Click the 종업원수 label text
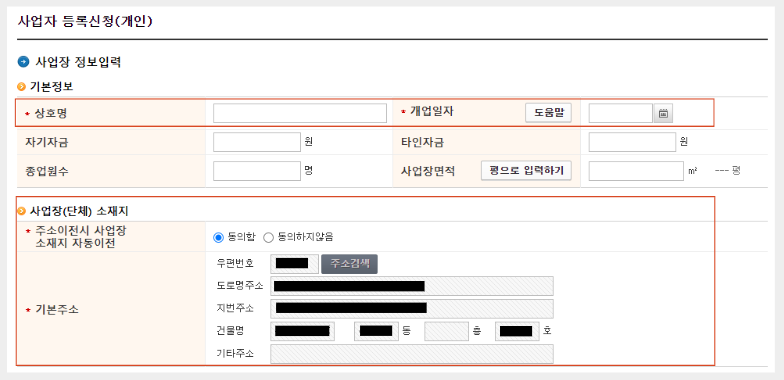 [x=47, y=171]
